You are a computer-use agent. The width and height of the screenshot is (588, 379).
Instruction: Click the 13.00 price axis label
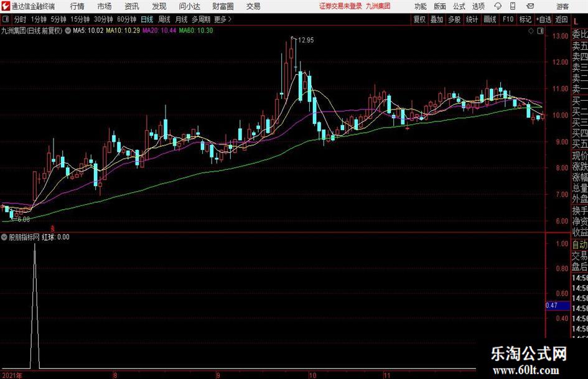click(560, 36)
